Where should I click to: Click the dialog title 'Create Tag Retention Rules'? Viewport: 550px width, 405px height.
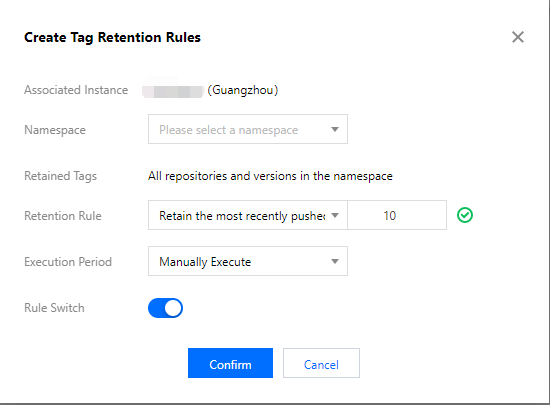[112, 38]
